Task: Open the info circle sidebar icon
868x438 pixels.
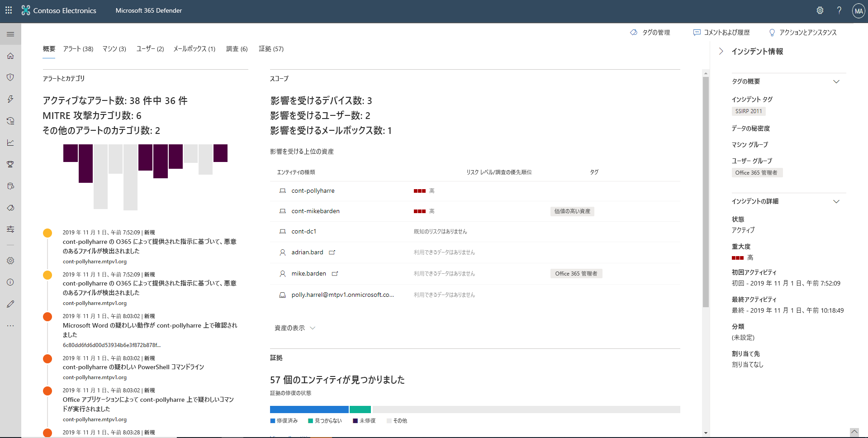Action: point(10,282)
